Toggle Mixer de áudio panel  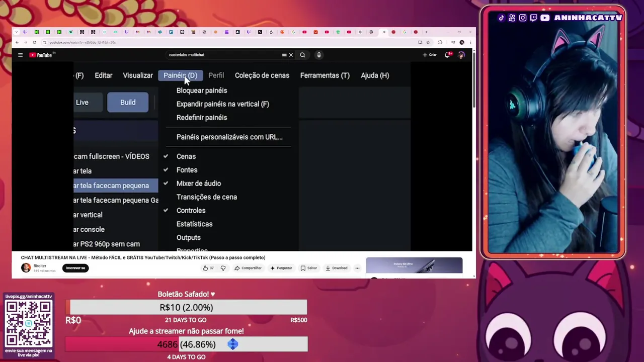(199, 184)
